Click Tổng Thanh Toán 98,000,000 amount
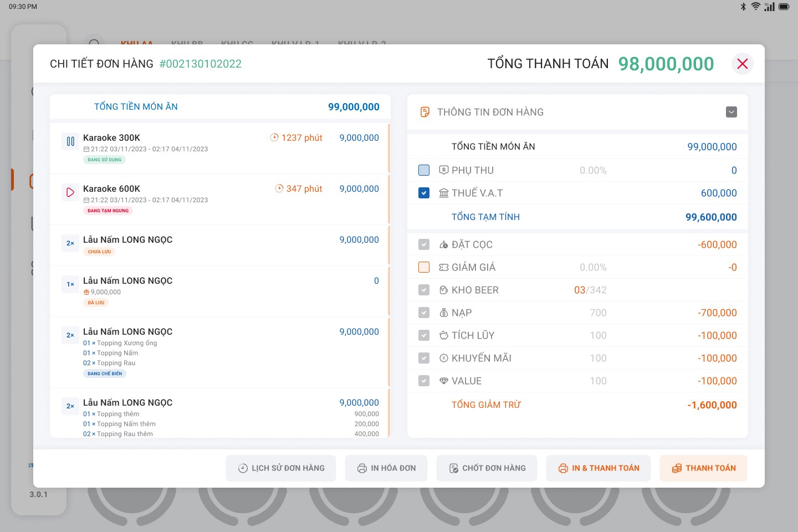798x532 pixels. point(666,64)
